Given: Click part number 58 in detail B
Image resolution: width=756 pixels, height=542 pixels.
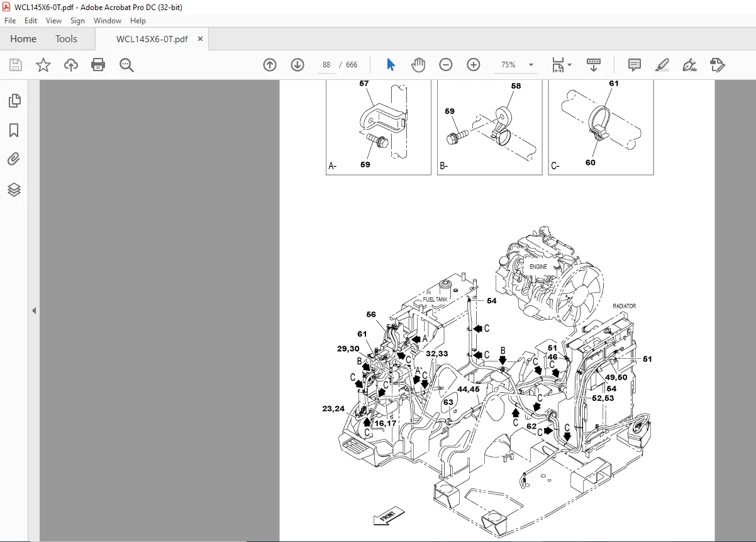Looking at the screenshot, I should point(516,86).
